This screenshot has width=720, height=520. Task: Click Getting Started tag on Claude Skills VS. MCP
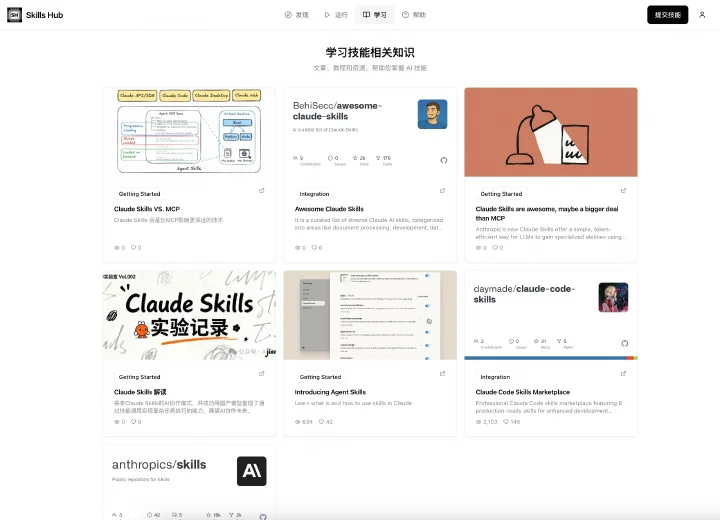coord(140,194)
